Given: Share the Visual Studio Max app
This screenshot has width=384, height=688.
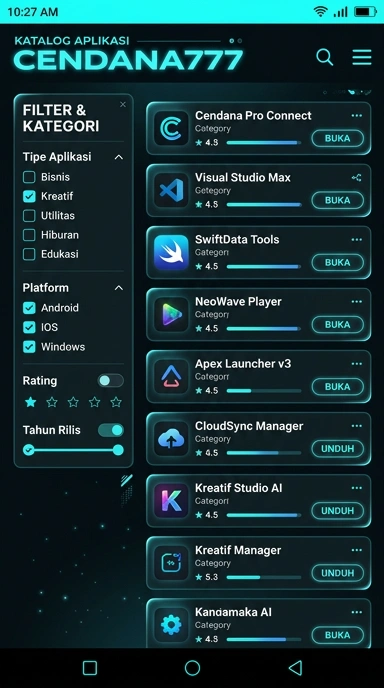Looking at the screenshot, I should tap(357, 178).
